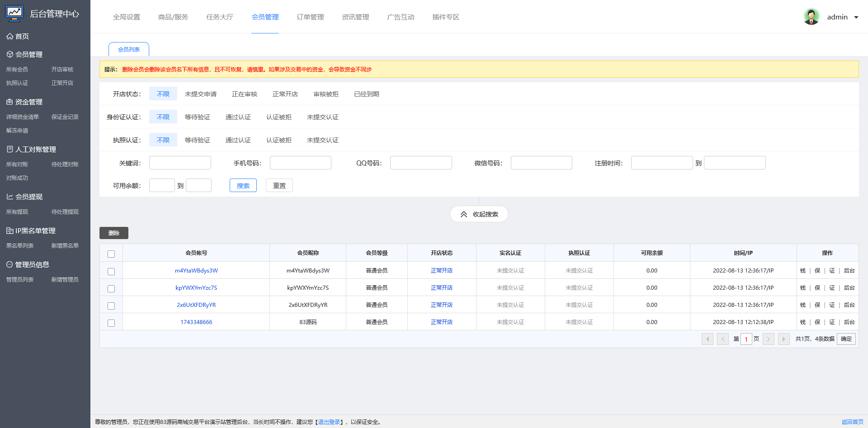Go to last page arrow
868x428 pixels.
click(784, 339)
